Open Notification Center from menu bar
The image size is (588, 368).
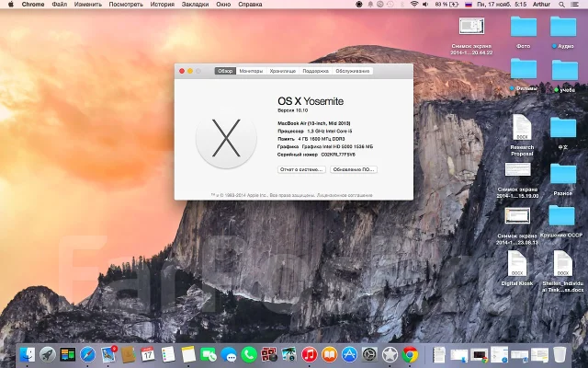pos(574,5)
